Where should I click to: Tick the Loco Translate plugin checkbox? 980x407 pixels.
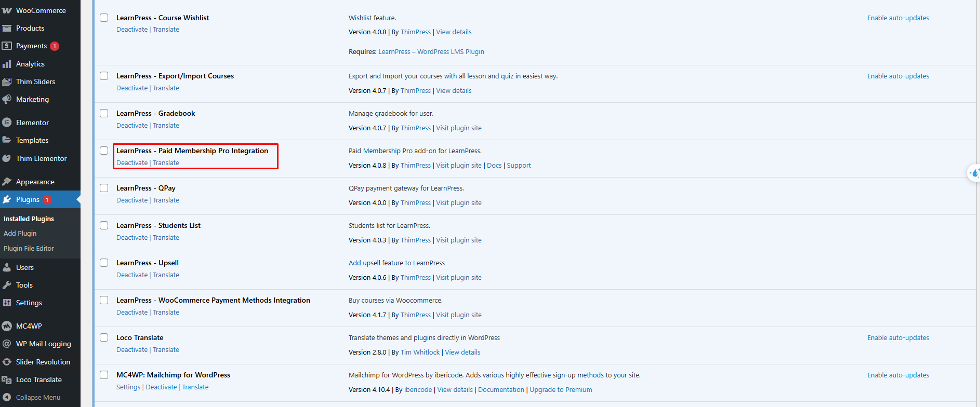coord(104,337)
